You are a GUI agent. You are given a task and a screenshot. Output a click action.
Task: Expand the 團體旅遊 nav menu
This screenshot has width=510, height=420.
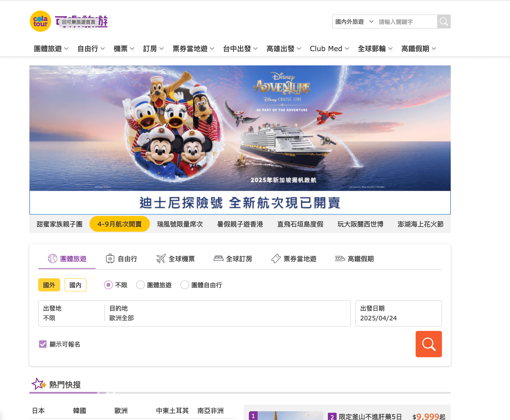pos(51,49)
